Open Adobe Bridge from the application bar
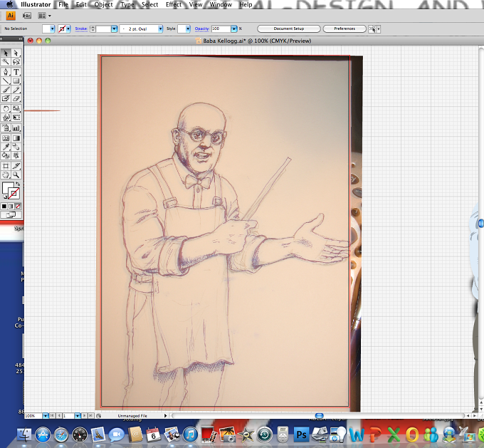 pyautogui.click(x=27, y=16)
